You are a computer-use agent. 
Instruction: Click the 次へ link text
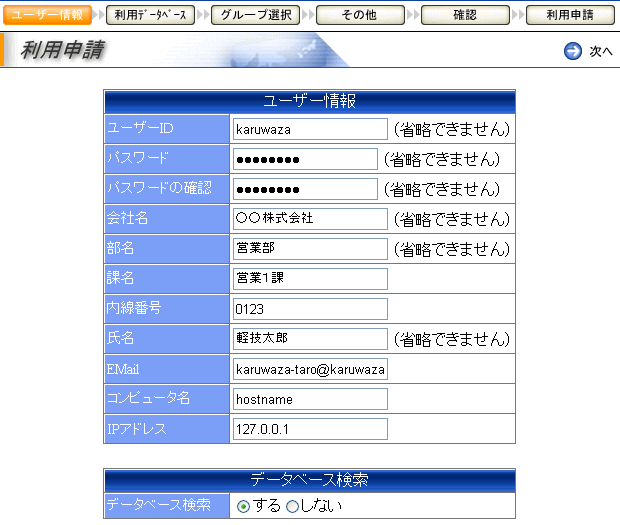[601, 51]
